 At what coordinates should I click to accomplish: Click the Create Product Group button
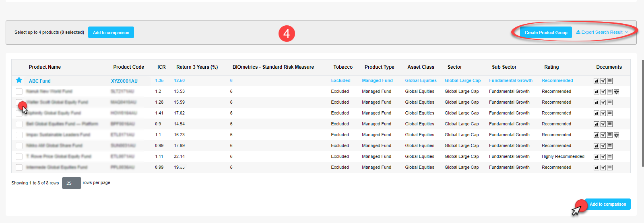pos(546,33)
